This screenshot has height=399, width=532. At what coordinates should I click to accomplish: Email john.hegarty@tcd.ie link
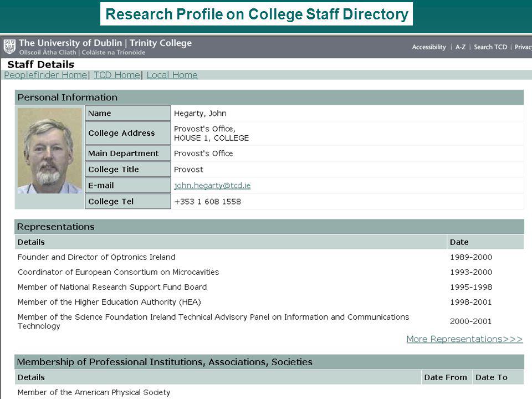click(212, 186)
